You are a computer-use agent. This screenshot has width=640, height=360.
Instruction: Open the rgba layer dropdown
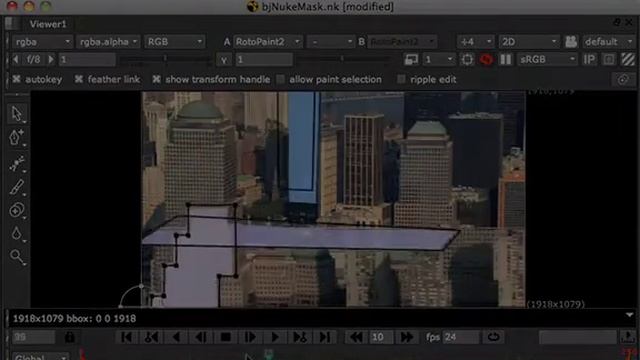point(42,42)
